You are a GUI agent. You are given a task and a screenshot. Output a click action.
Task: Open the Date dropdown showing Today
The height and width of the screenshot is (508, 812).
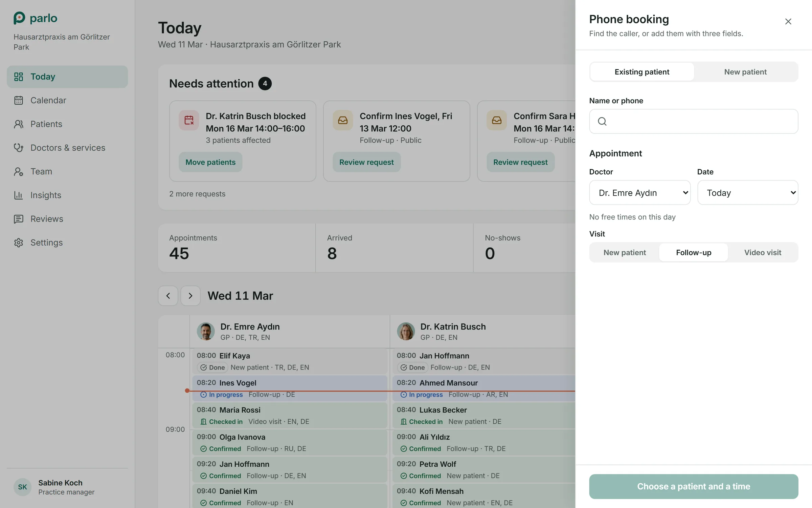point(748,192)
